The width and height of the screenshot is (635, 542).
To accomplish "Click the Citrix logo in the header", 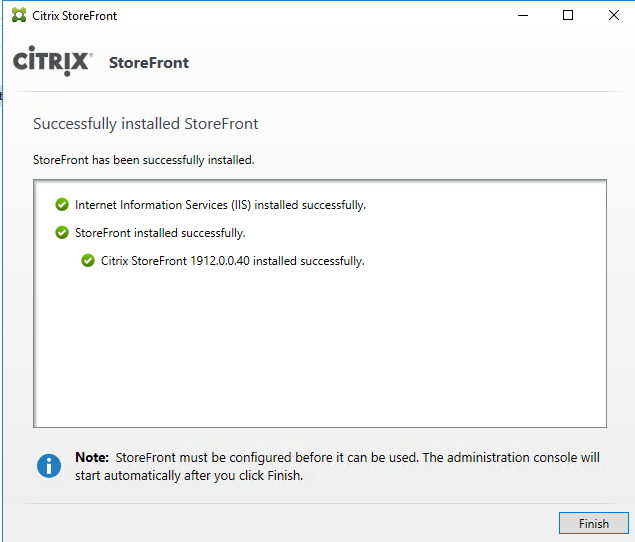I will (52, 61).
